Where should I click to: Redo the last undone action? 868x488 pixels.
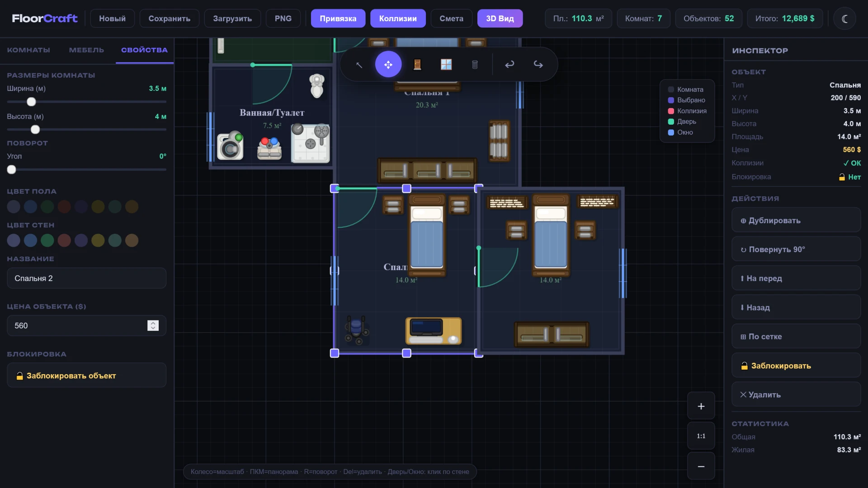click(538, 65)
